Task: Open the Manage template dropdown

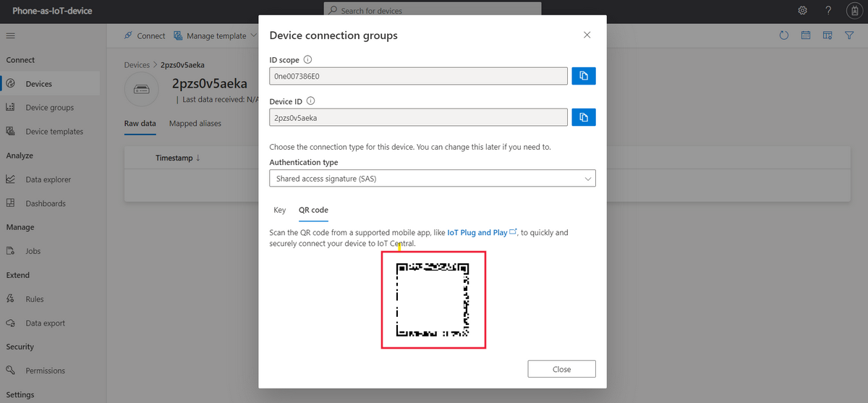Action: coord(216,35)
